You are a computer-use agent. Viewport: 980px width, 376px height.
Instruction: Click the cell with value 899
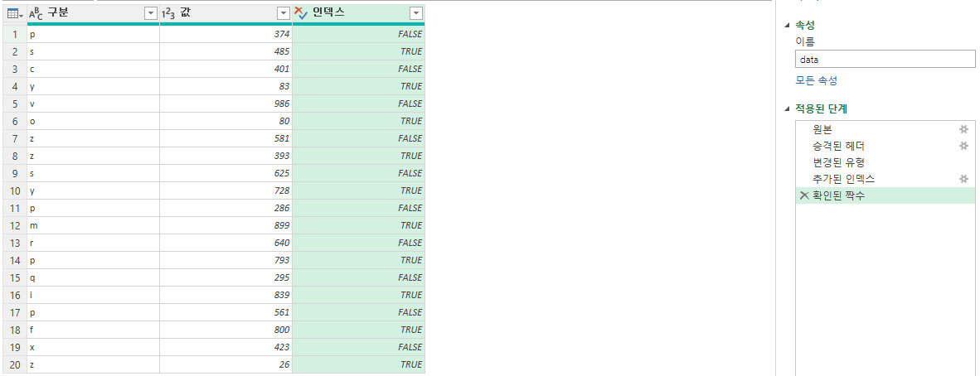click(x=226, y=225)
